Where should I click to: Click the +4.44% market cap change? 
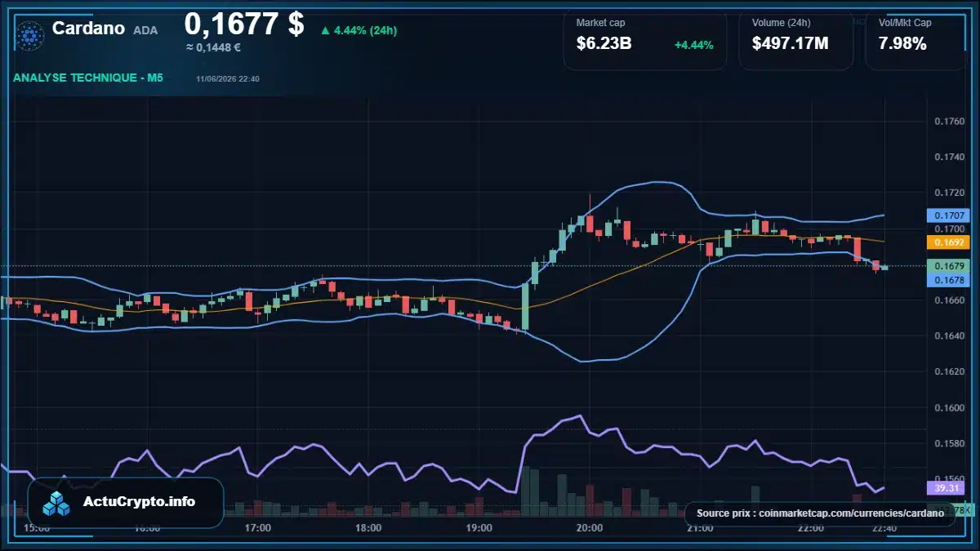(693, 45)
